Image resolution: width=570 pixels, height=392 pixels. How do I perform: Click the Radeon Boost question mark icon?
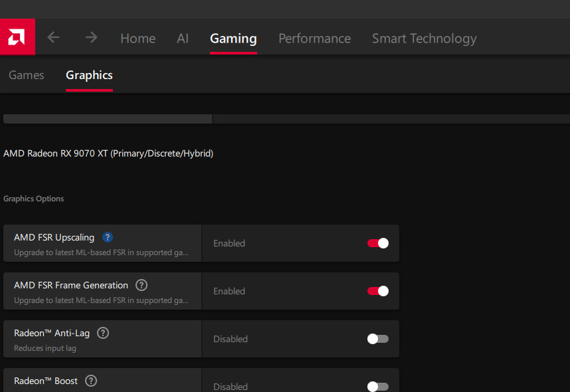[x=91, y=381]
